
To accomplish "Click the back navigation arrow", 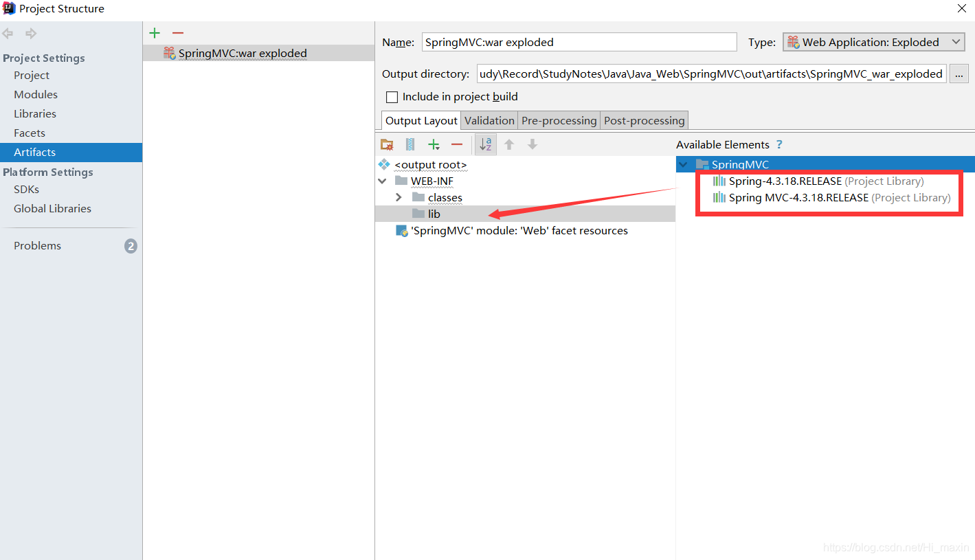I will click(8, 34).
